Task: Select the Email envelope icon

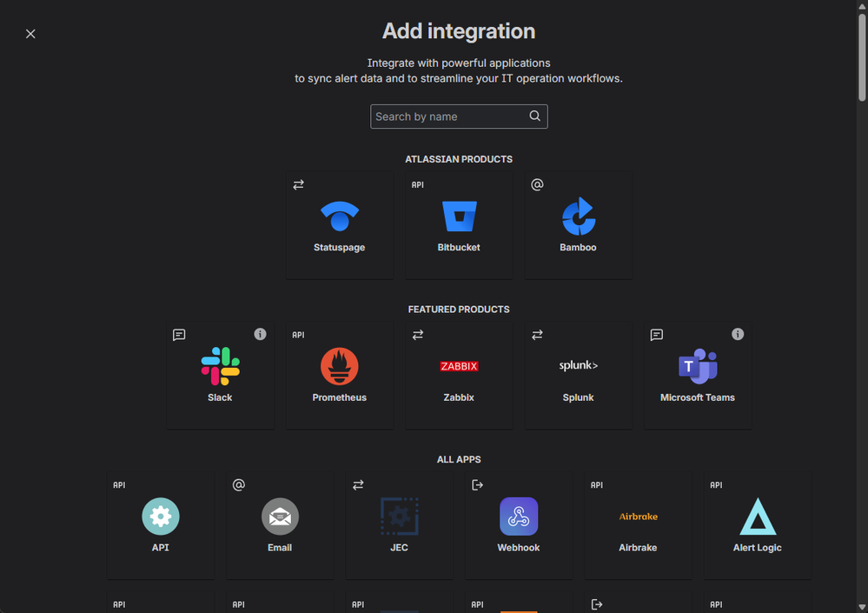Action: point(280,516)
